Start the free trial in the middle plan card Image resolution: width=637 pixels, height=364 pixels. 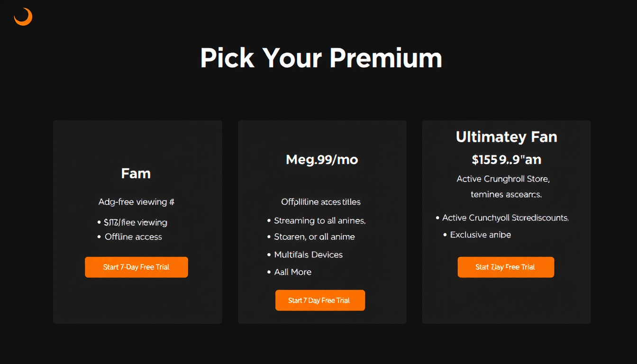pyautogui.click(x=320, y=300)
